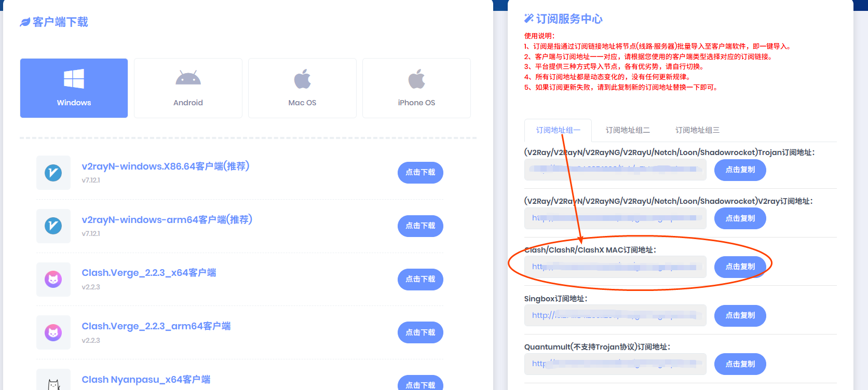This screenshot has width=868, height=390.
Task: Click the leaf icon beside 客户端下载
Action: pyautogui.click(x=25, y=22)
